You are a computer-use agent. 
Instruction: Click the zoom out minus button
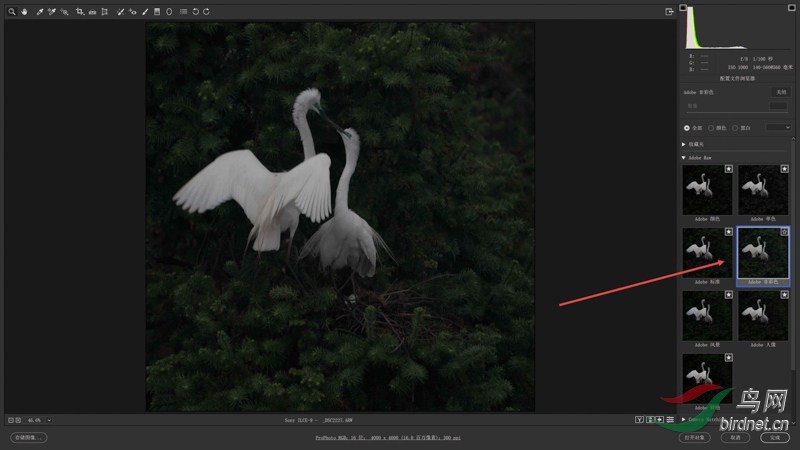click(11, 420)
